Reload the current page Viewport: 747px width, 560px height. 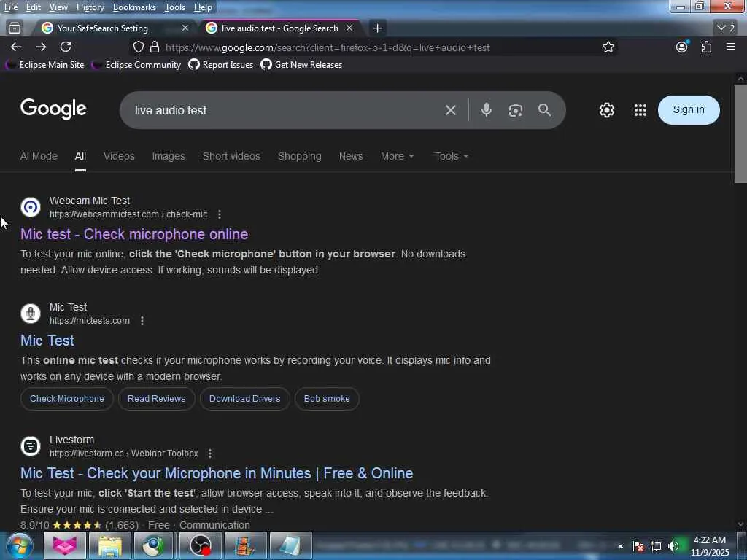pyautogui.click(x=66, y=47)
